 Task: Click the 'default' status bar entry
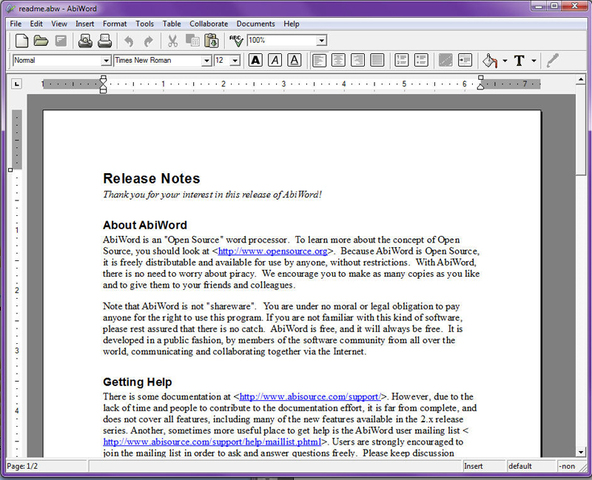point(530,466)
